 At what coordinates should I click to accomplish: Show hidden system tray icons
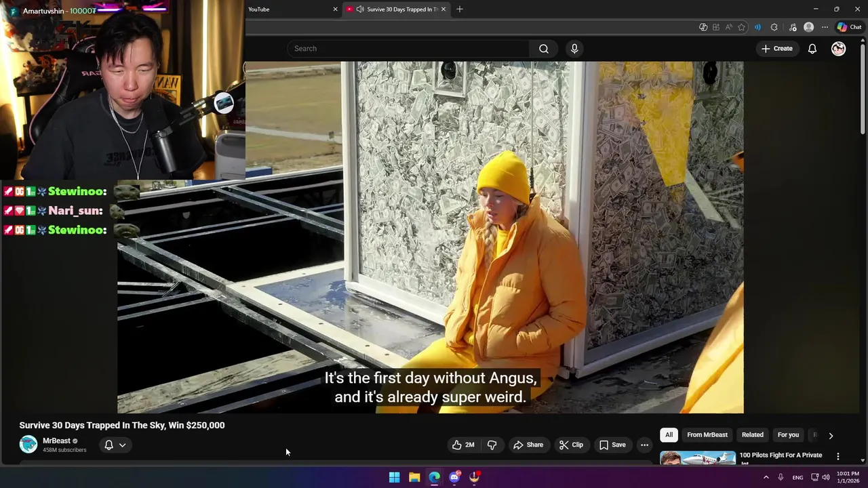(766, 477)
